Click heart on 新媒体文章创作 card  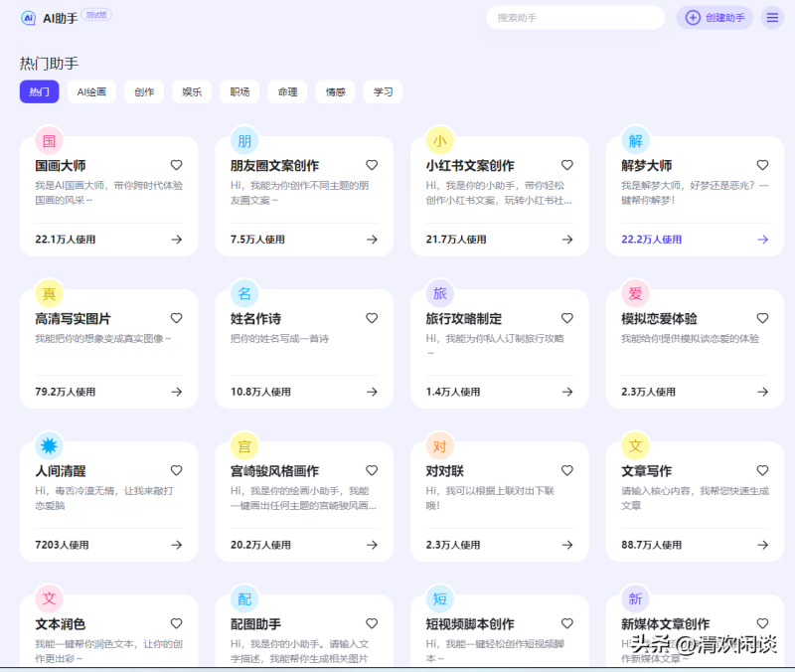pos(762,623)
